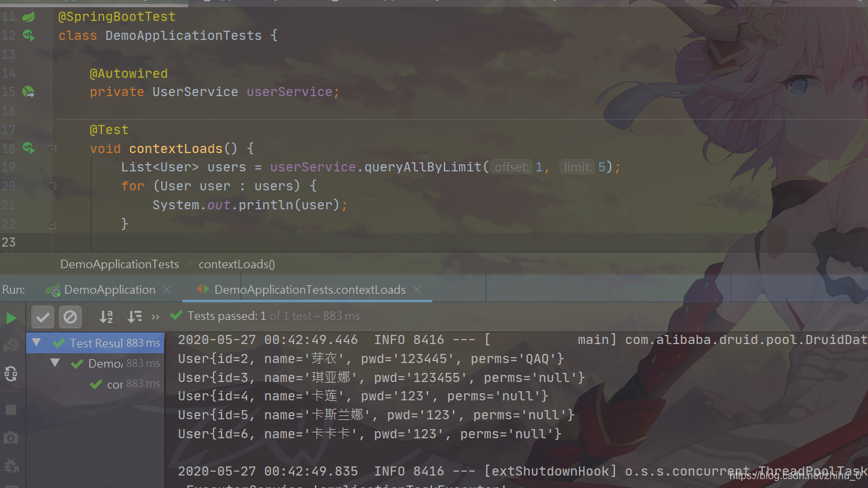
Task: Run the DemoApplicationTests class via its gutter icon
Action: coord(28,35)
